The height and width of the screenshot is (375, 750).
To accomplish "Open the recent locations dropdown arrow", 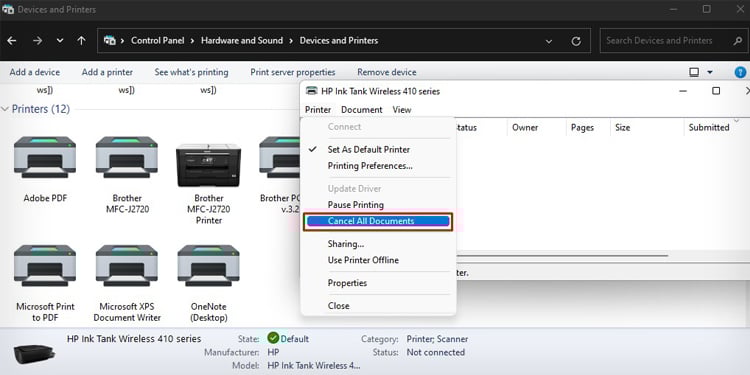I will pyautogui.click(x=60, y=41).
